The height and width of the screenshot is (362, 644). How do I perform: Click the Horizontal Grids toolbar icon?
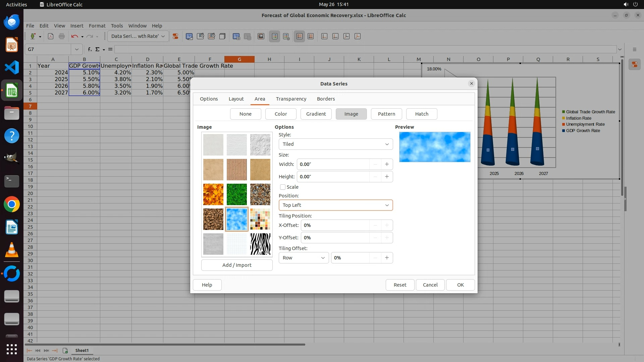pos(300,36)
